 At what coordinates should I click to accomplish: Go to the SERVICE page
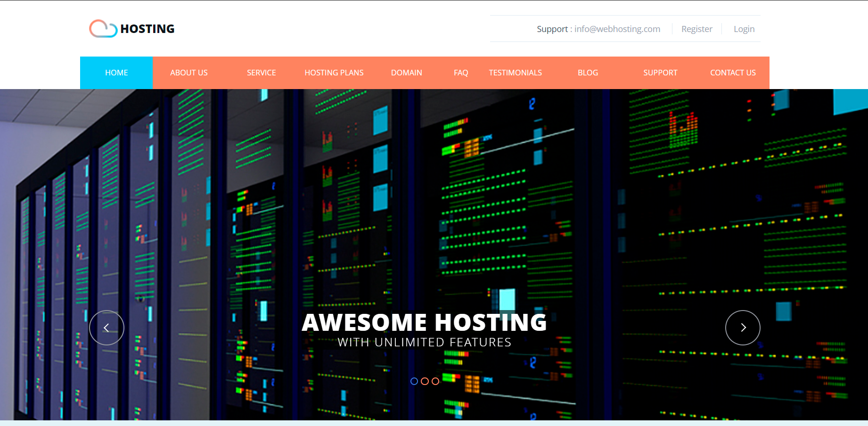point(262,73)
